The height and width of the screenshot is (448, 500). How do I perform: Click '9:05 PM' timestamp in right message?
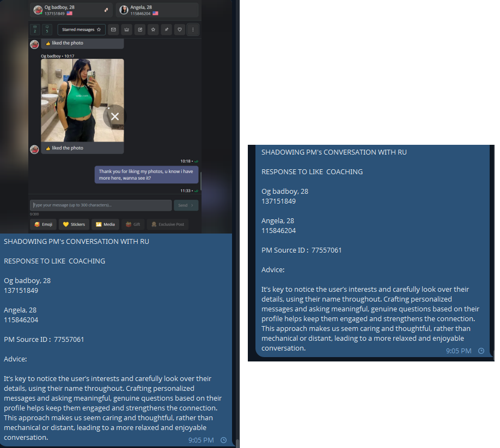459,351
